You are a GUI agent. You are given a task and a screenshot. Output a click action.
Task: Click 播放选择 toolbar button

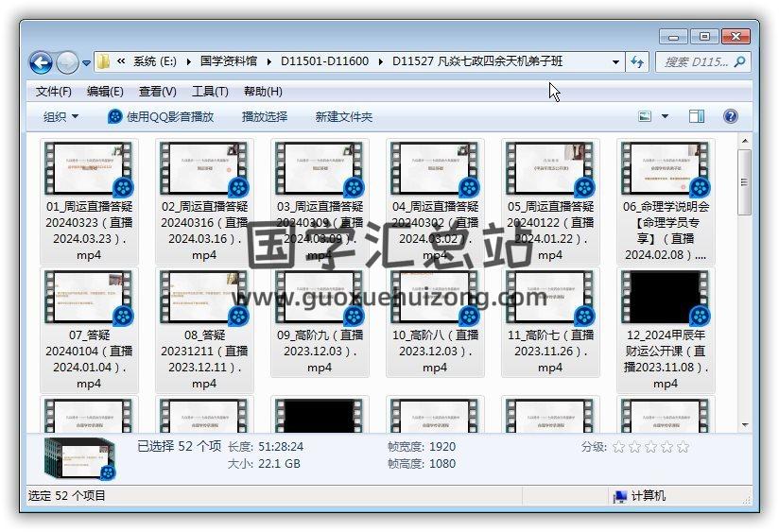click(x=265, y=117)
